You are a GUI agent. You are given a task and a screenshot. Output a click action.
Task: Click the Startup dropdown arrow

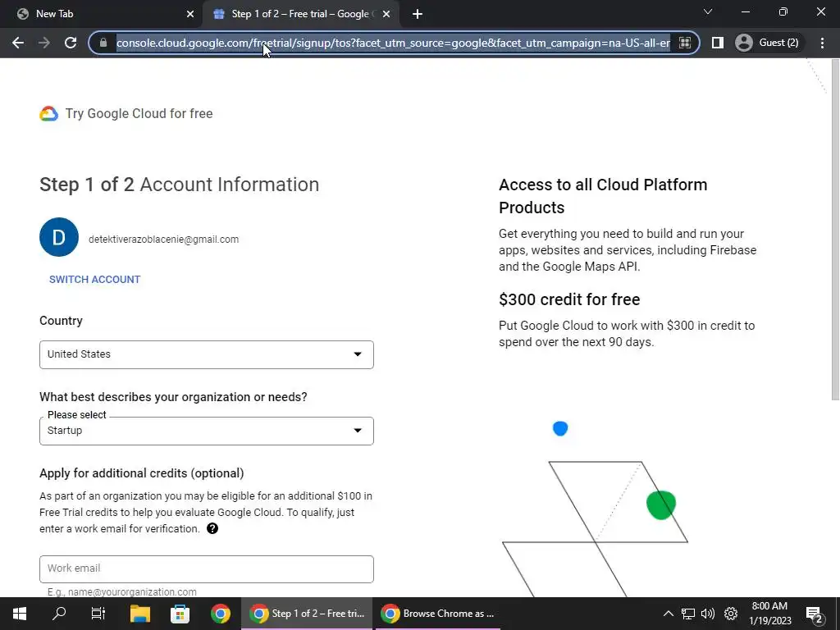pos(358,430)
